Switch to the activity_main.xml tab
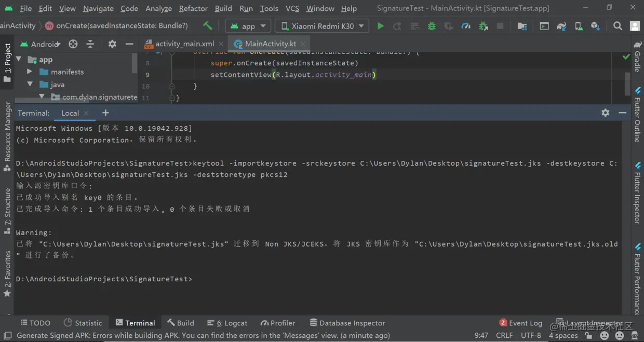This screenshot has height=342, width=644. point(179,44)
